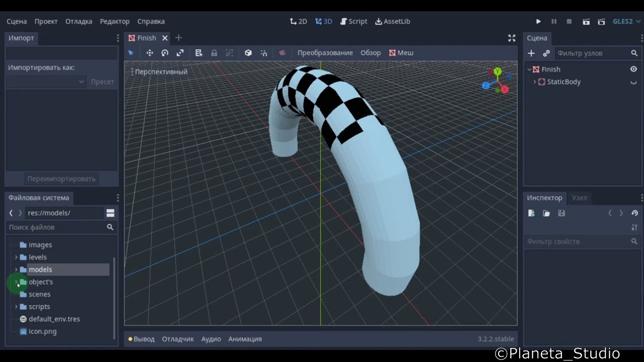The height and width of the screenshot is (362, 644).
Task: Switch to 3D workspace
Action: point(324,22)
